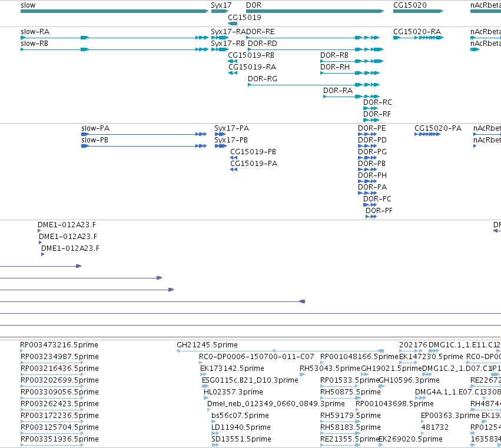
Task: Click the slow-PA protein label
Action: (x=95, y=128)
